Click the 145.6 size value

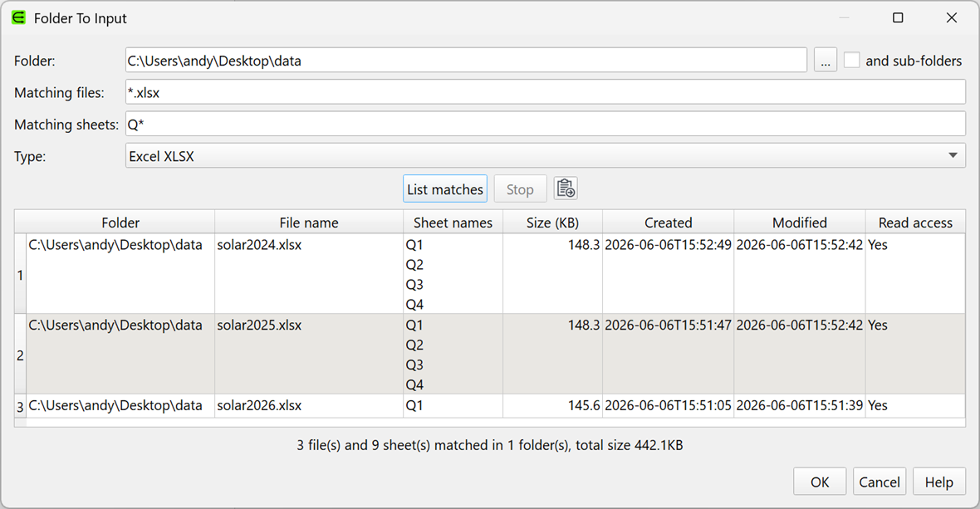tap(584, 405)
